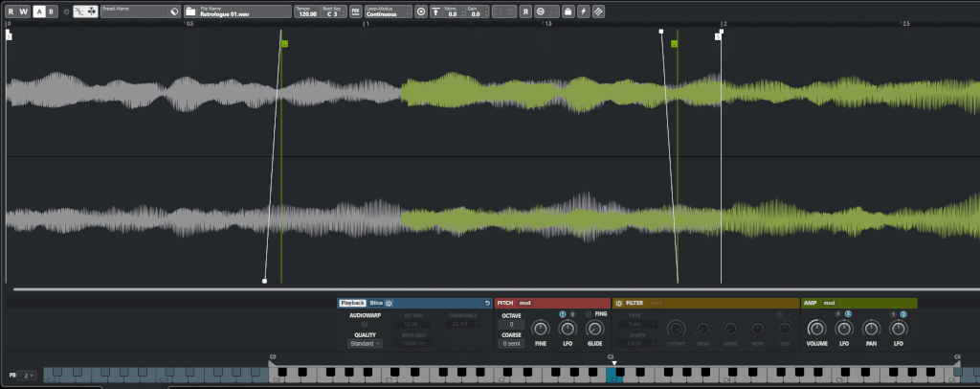Click the lock icon in toolbar

click(x=568, y=11)
